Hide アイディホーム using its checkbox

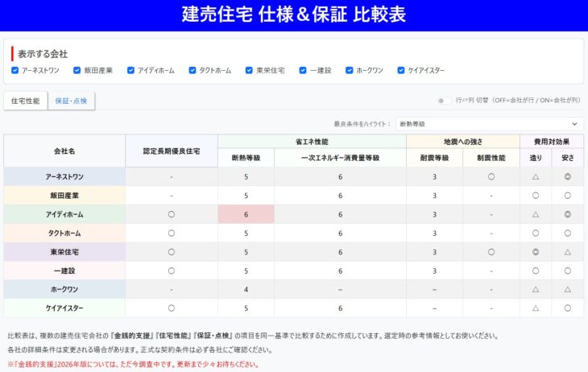click(130, 70)
